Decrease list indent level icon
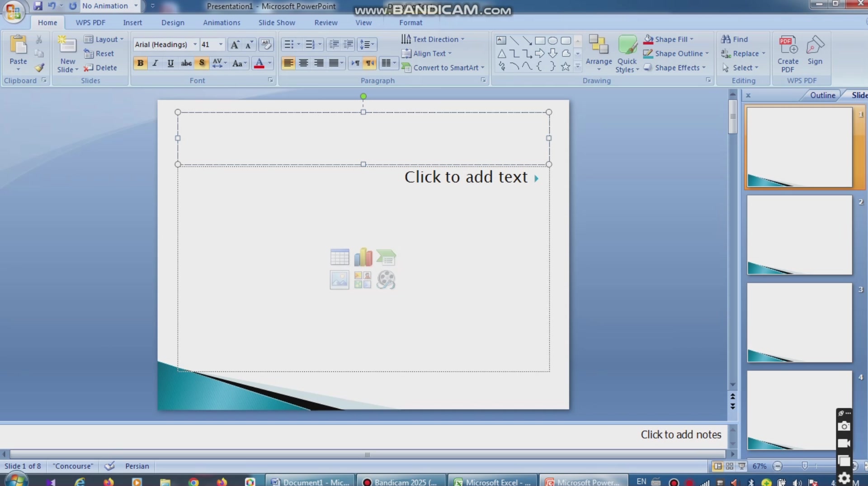Image resolution: width=868 pixels, height=486 pixels. (334, 44)
